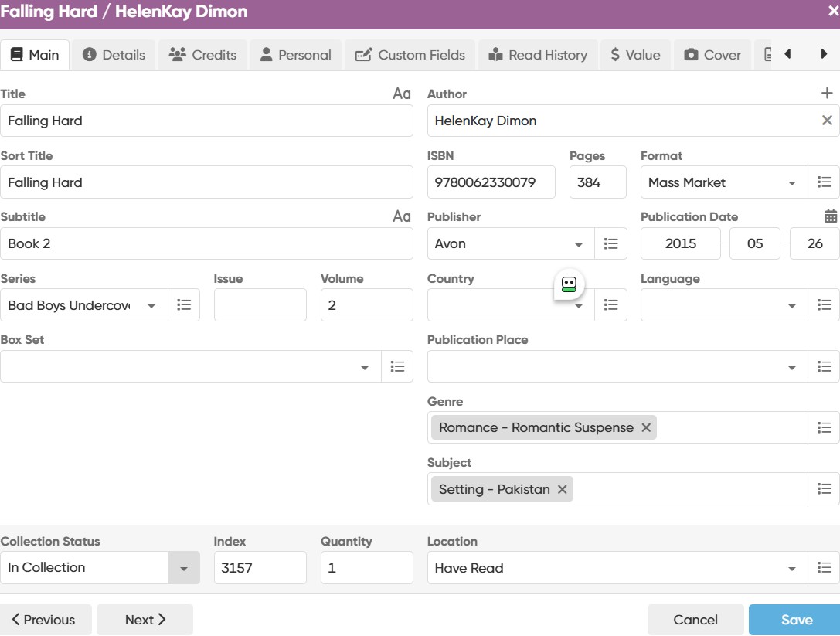840x636 pixels.
Task: Expand the Format dropdown showing Mass Market
Action: click(791, 183)
